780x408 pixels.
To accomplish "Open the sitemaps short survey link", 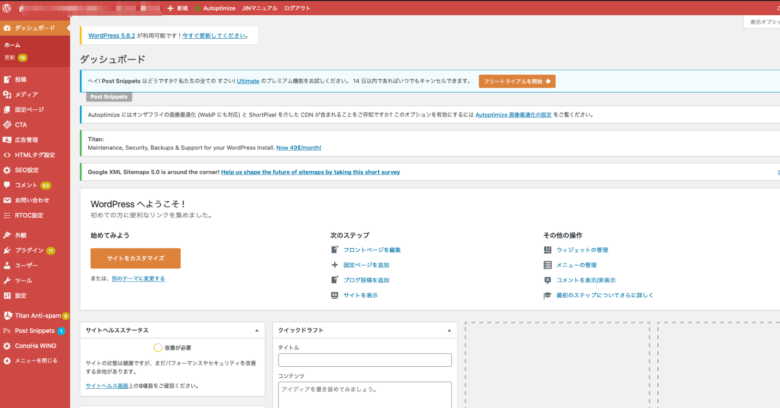I will coord(310,172).
